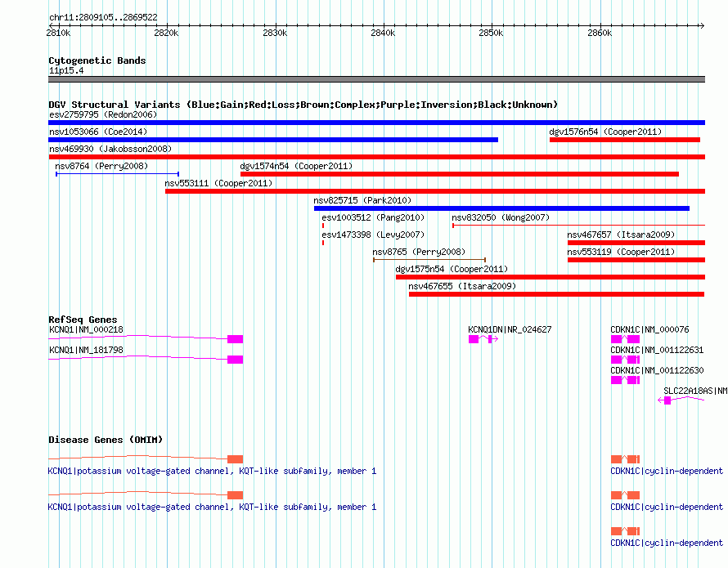728x568 pixels.
Task: Open CDKN1C|NM_001122630 gene label
Action: (657, 370)
